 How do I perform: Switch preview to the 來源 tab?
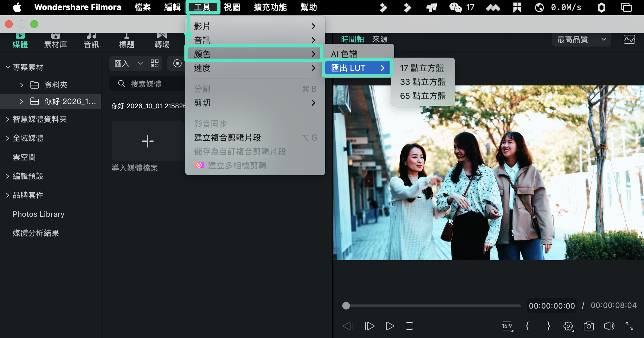pos(380,39)
